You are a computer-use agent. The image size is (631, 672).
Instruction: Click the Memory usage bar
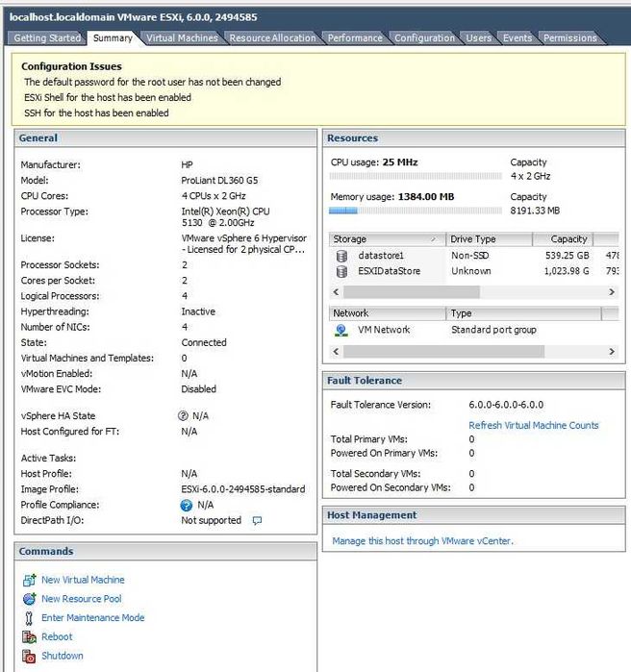tap(416, 211)
